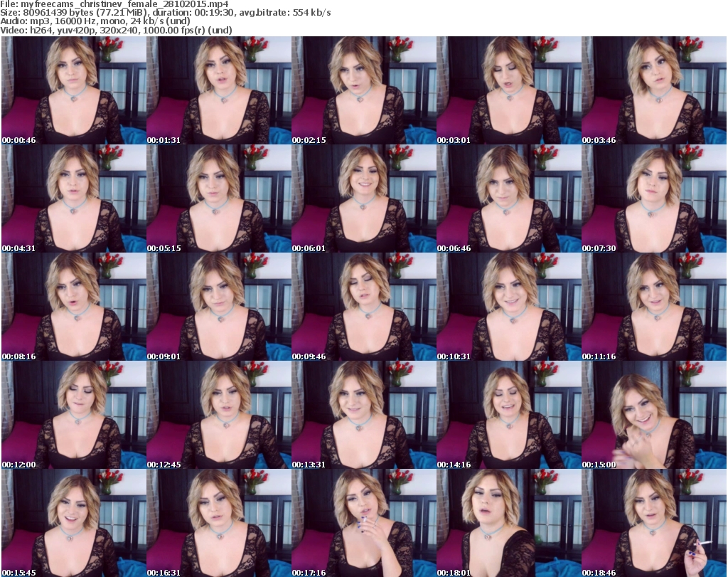Select the thumbnail timestamped 00:12:45
Viewport: 728px width, 577px height.
(x=219, y=415)
